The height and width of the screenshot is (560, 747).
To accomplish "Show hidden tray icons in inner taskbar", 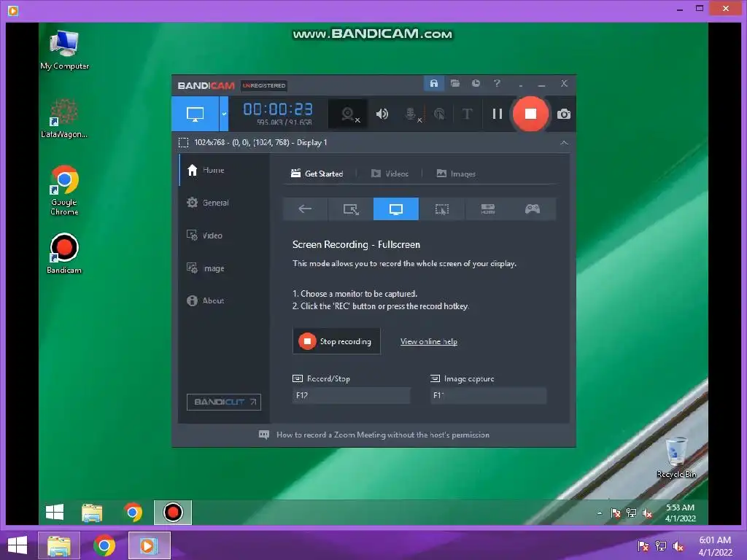I will click(x=600, y=513).
